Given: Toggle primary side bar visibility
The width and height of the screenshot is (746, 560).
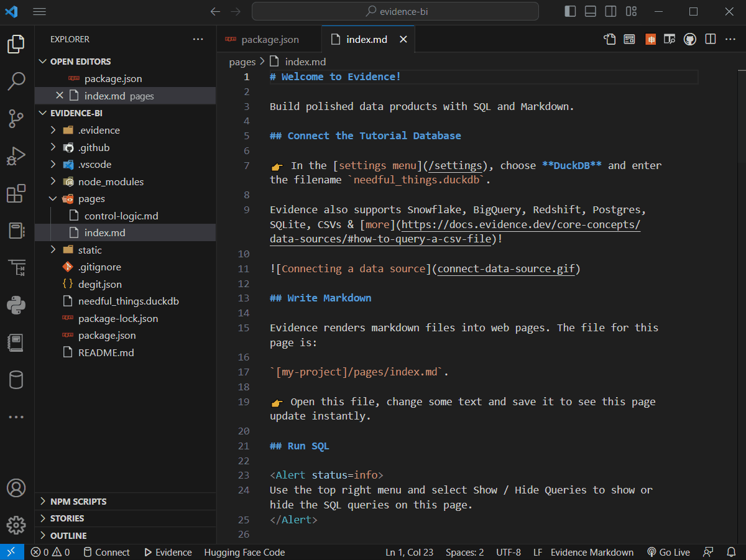Looking at the screenshot, I should coord(570,11).
